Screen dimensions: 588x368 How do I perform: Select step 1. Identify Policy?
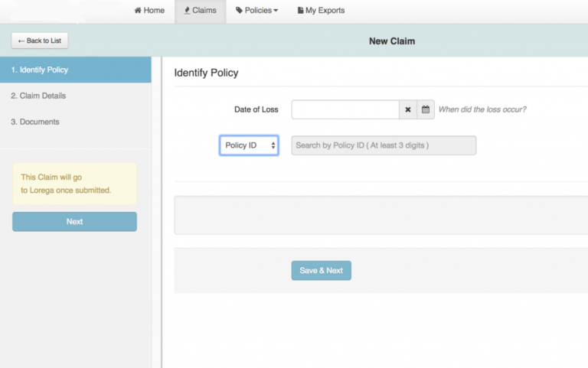tap(75, 70)
